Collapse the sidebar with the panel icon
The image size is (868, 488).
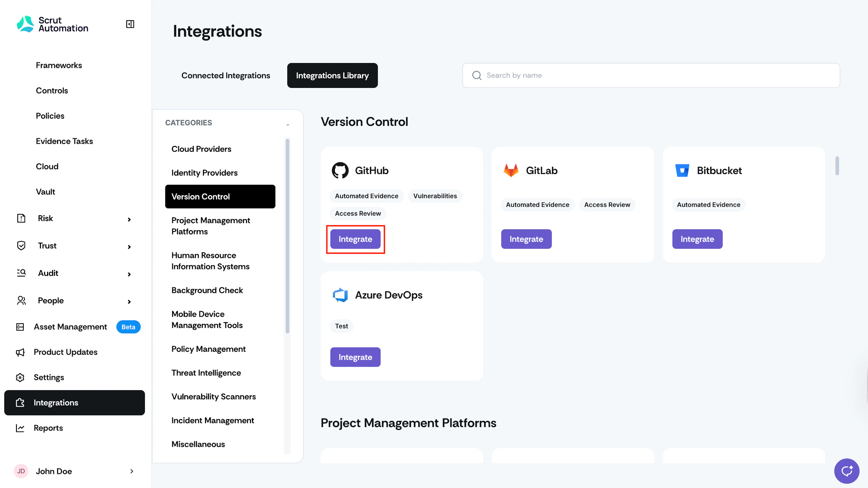tap(130, 24)
